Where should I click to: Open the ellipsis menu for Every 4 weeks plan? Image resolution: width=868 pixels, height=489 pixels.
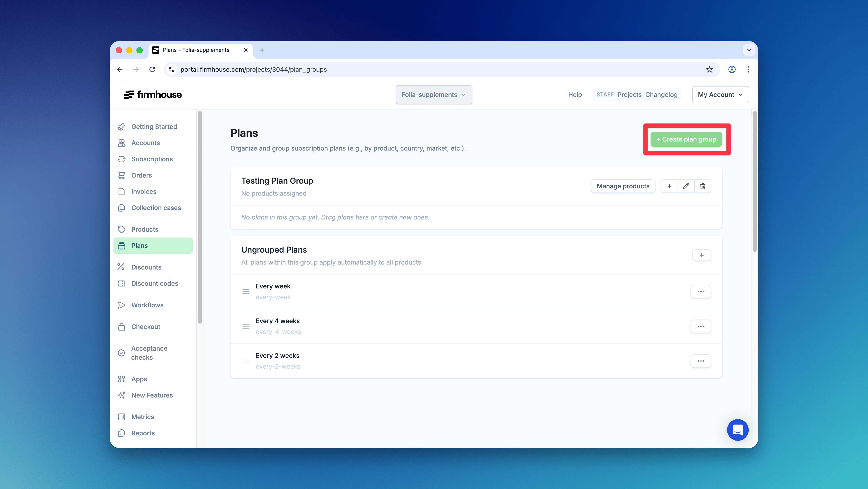(x=701, y=326)
